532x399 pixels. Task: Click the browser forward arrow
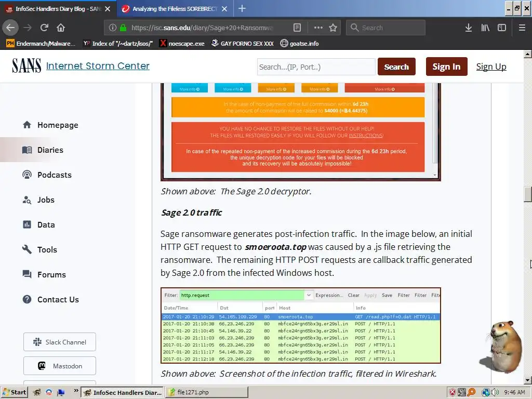click(x=28, y=28)
